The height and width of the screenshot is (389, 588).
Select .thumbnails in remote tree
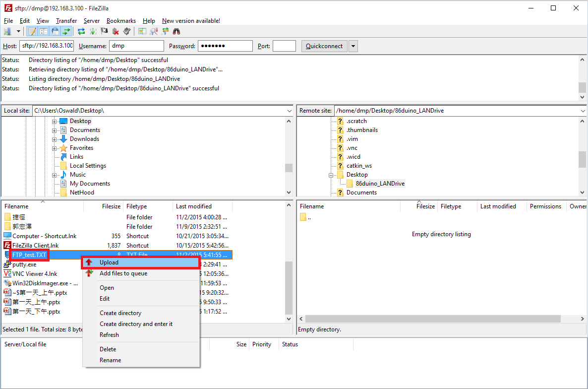pyautogui.click(x=362, y=130)
